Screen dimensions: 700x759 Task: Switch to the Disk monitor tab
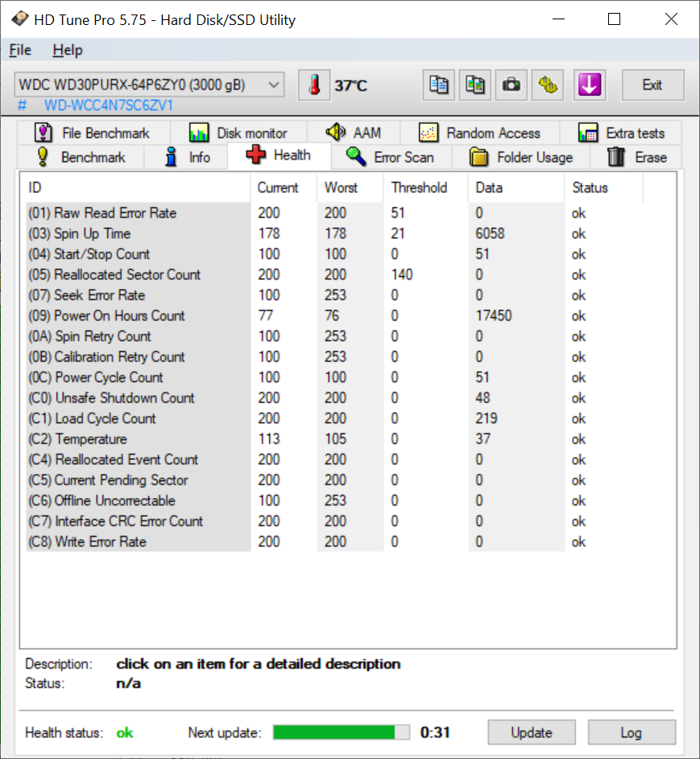click(x=238, y=133)
